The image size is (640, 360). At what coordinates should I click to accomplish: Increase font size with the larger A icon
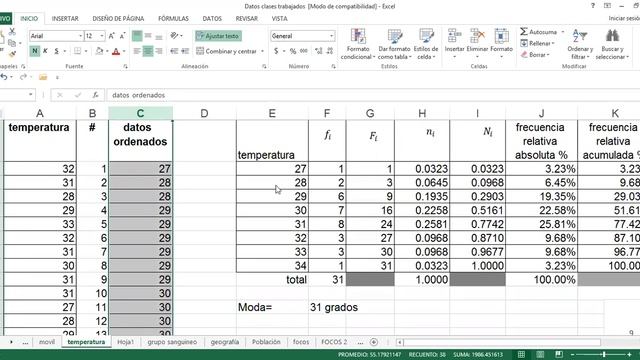[112, 36]
